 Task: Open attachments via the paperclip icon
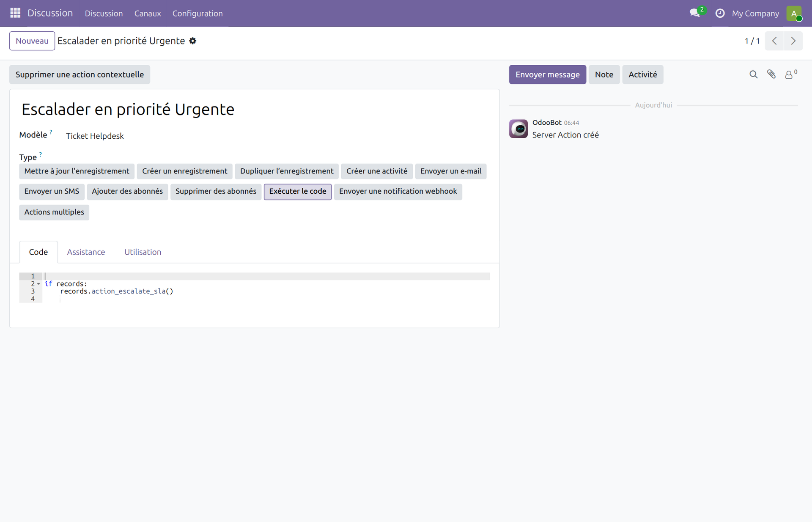[771, 74]
